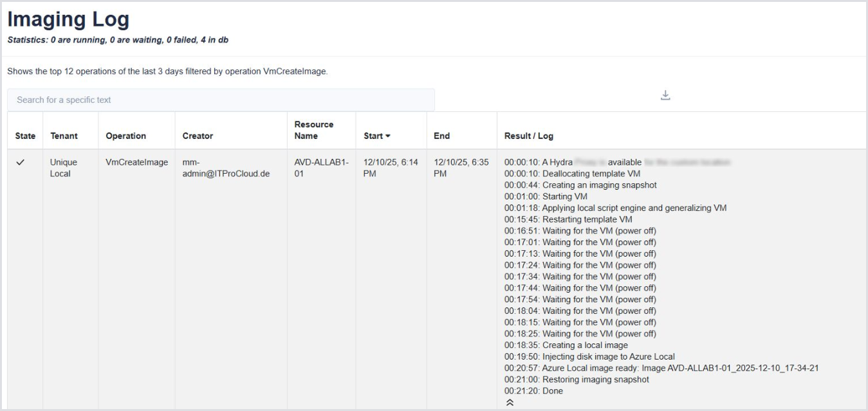Click the 6:14 PM start time cell
The image size is (868, 411).
tap(391, 169)
